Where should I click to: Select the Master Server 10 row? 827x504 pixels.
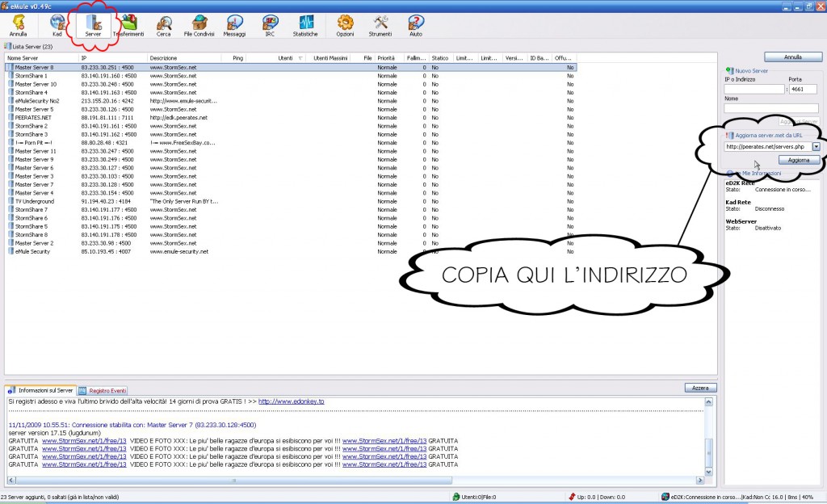click(291, 84)
